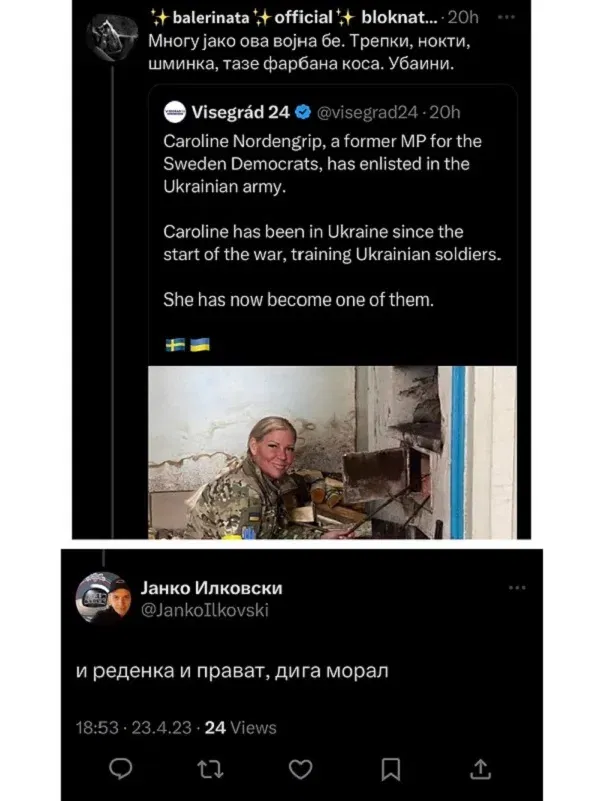This screenshot has width=600, height=801.
Task: Open three-dot menu on balerinata tweet
Action: (x=506, y=17)
